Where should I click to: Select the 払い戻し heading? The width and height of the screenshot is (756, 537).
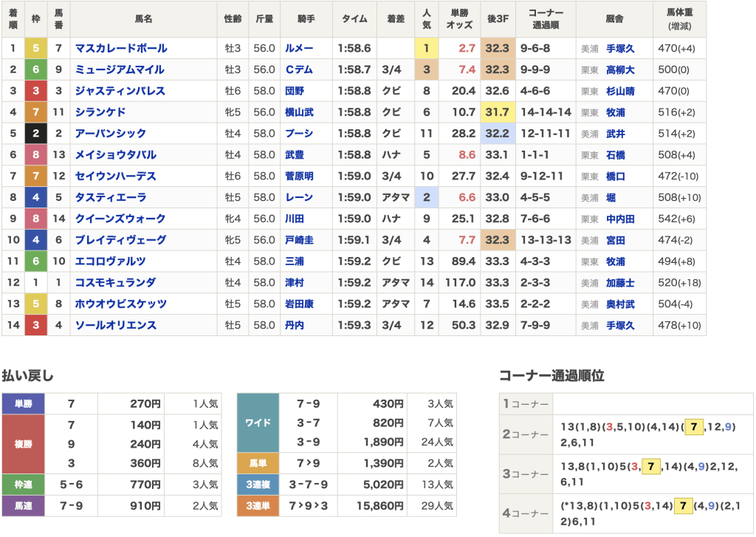pyautogui.click(x=27, y=375)
